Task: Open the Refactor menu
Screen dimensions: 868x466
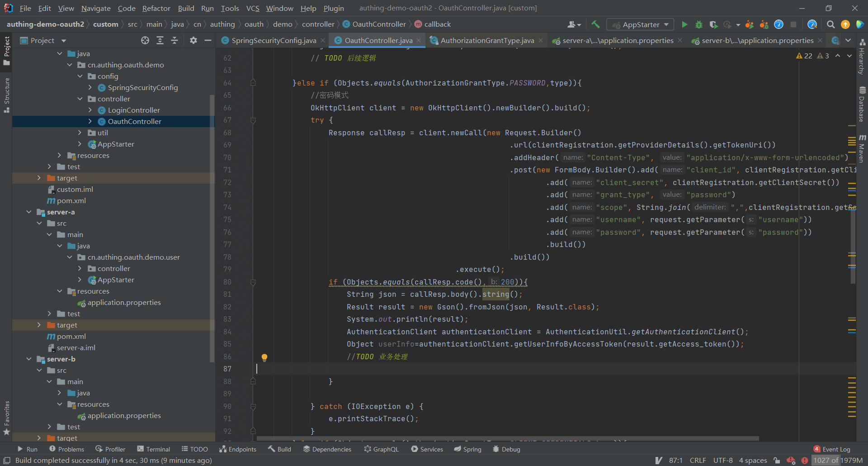Action: pos(156,8)
